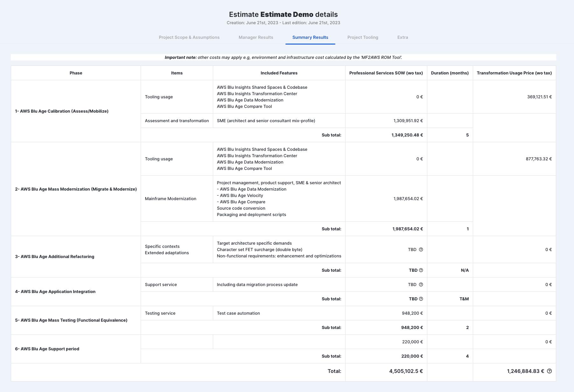Select the Summary Results tab
This screenshot has width=574, height=392.
click(x=310, y=37)
